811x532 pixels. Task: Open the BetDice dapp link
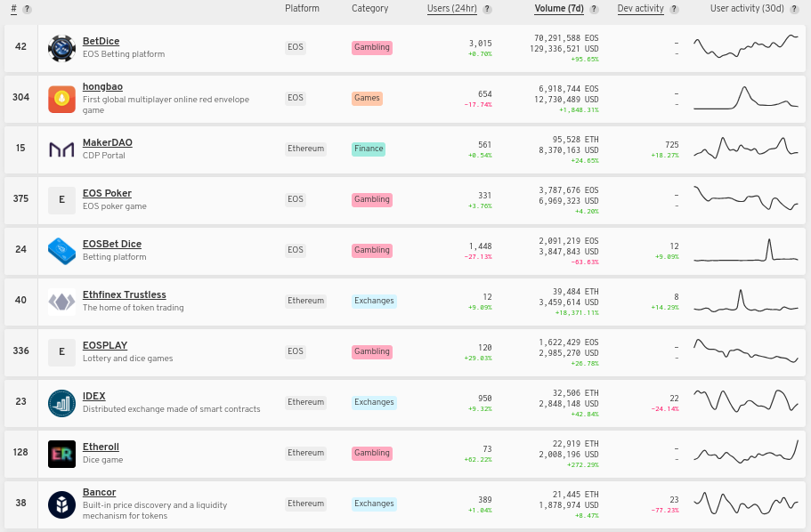tap(101, 41)
